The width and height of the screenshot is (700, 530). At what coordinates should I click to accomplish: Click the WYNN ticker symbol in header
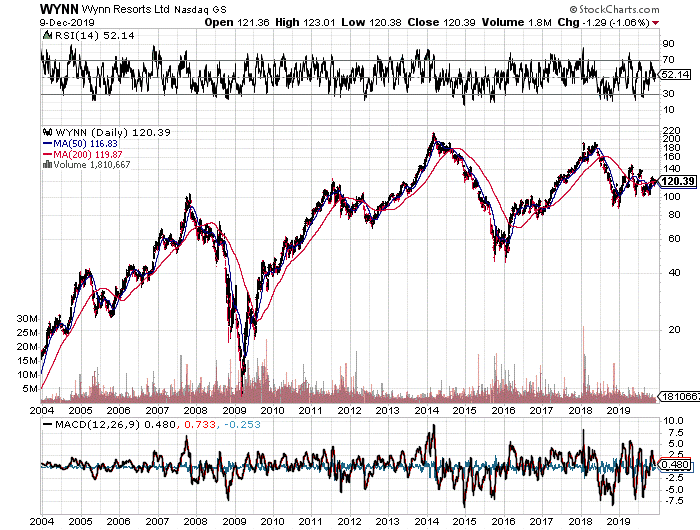pyautogui.click(x=59, y=9)
